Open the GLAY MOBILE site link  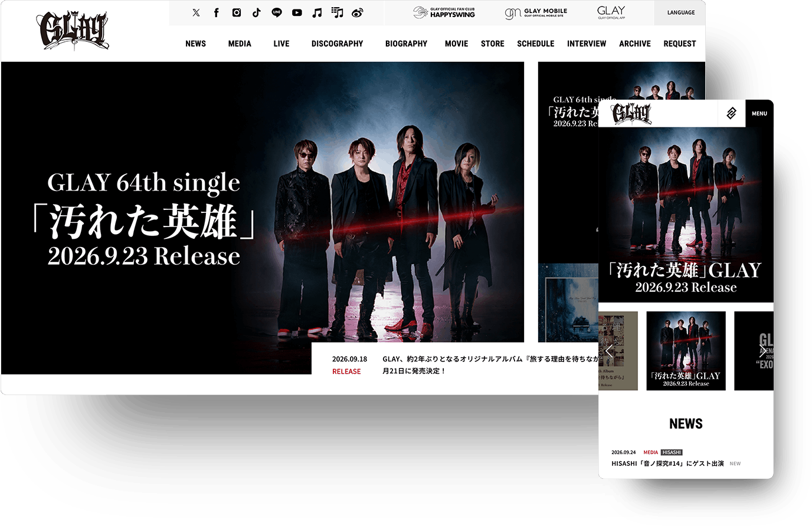pos(536,12)
